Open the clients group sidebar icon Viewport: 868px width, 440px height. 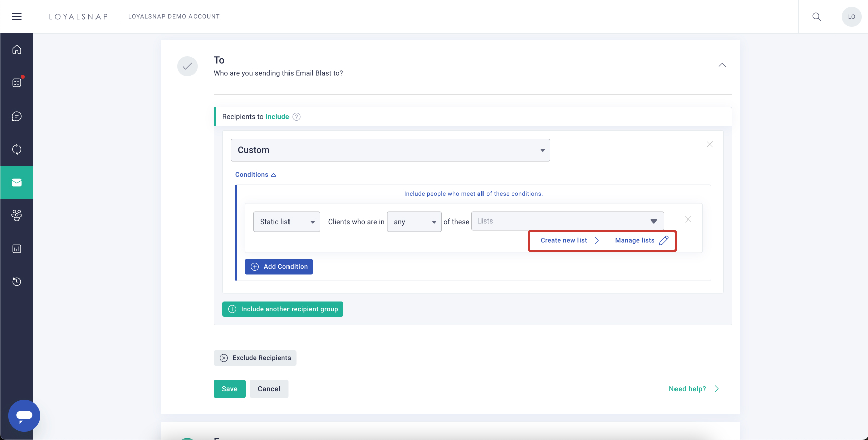coord(17,215)
